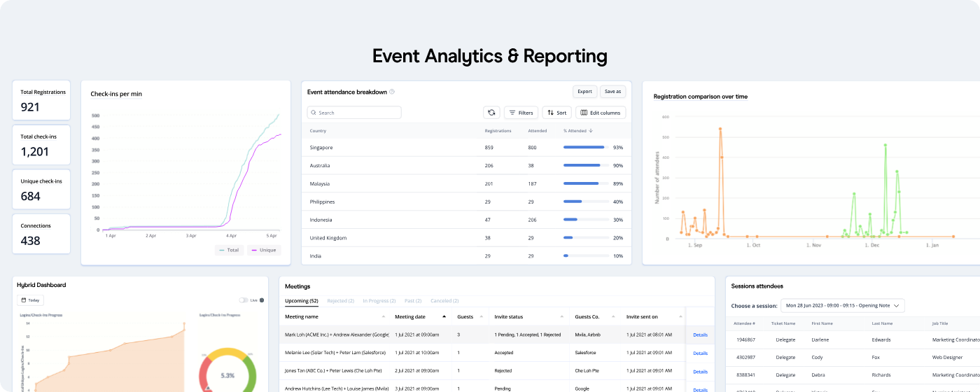Screen dimensions: 980x392
Task: Click the Sort button with arrows icon
Action: [x=556, y=113]
